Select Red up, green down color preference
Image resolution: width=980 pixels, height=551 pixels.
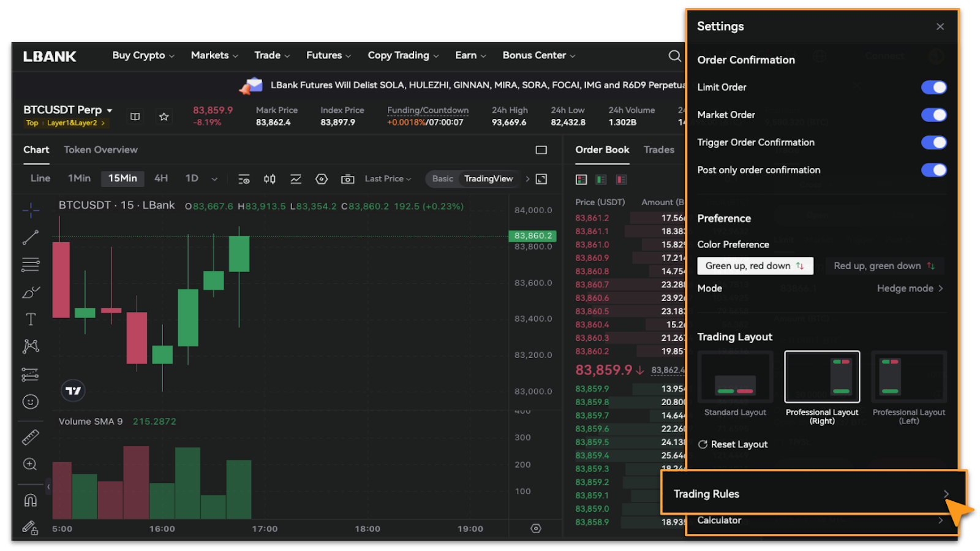(x=884, y=266)
